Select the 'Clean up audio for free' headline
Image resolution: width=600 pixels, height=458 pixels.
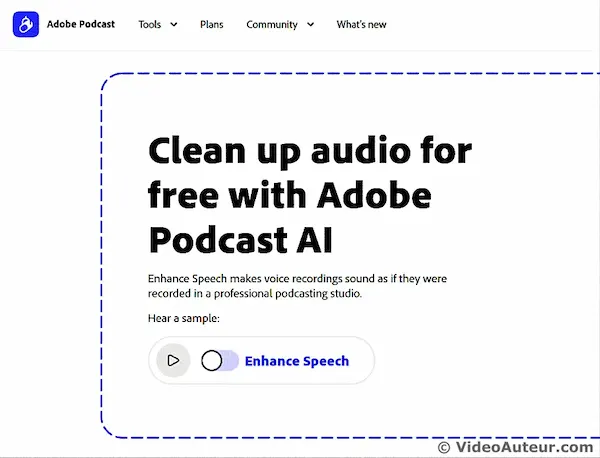click(x=310, y=195)
